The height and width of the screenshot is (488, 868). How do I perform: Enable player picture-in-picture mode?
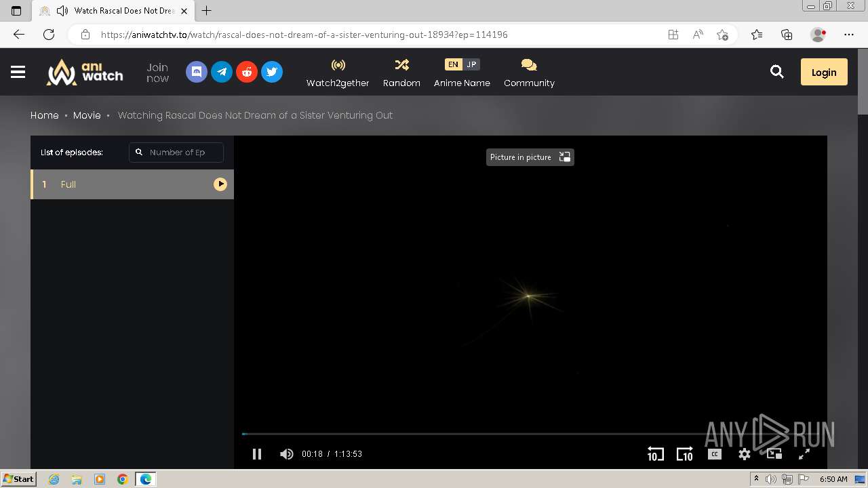[x=774, y=454]
